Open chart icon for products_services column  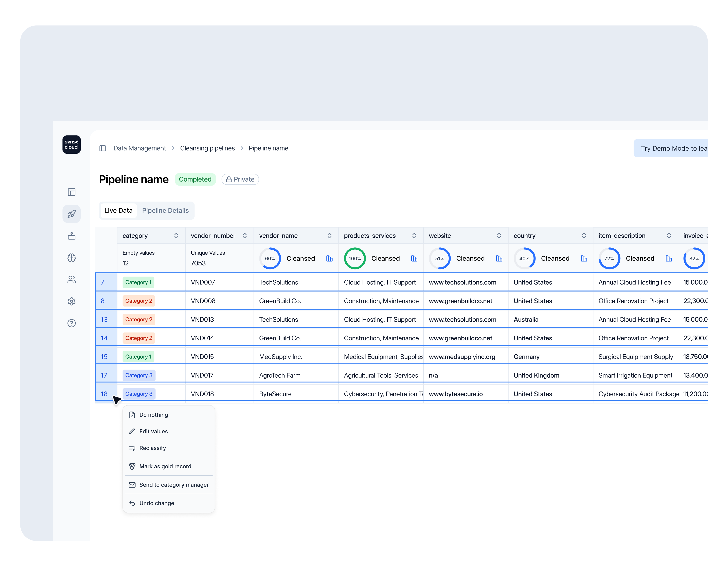click(x=414, y=259)
